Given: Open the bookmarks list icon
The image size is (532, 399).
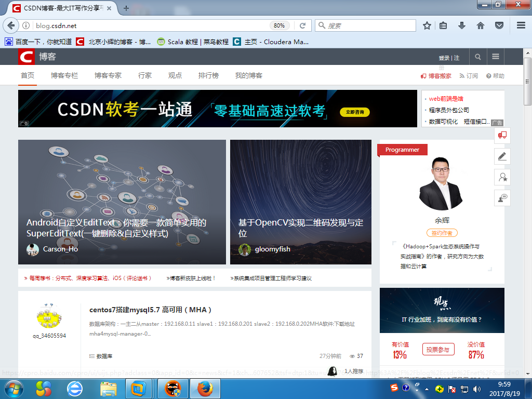Looking at the screenshot, I should click(x=443, y=25).
